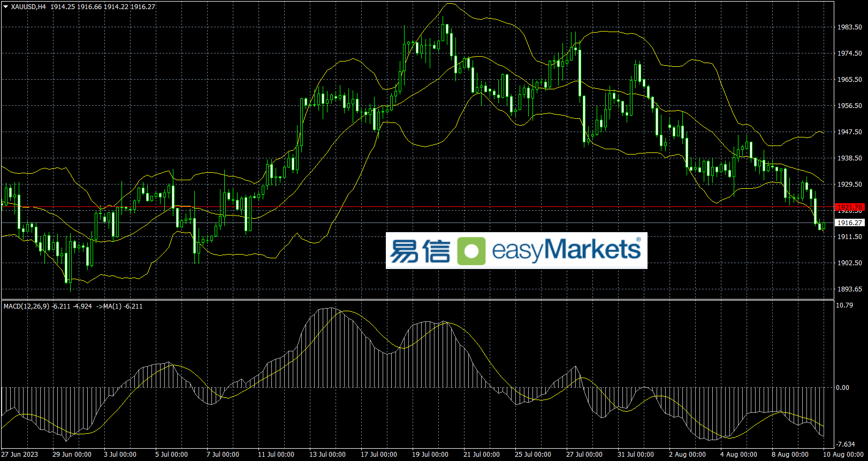Screen dimensions: 868x461
Task: Click the 13 Jul 00:00 date label
Action: click(x=328, y=455)
